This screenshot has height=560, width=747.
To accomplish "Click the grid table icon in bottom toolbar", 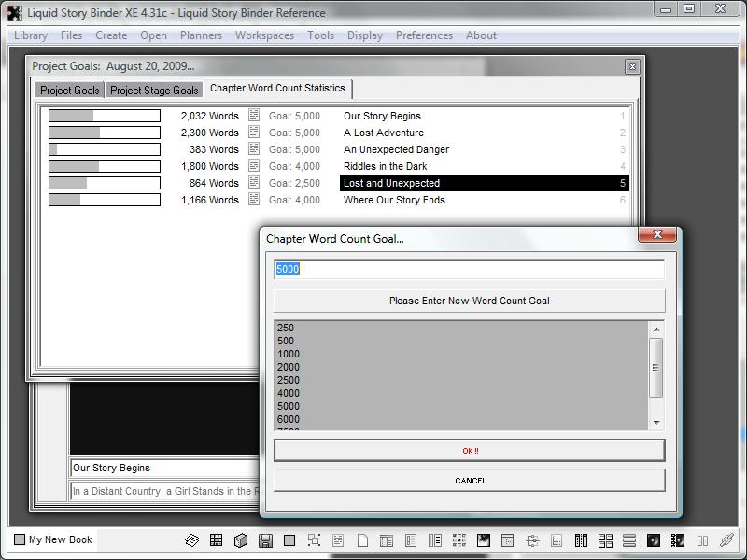I will 217,540.
